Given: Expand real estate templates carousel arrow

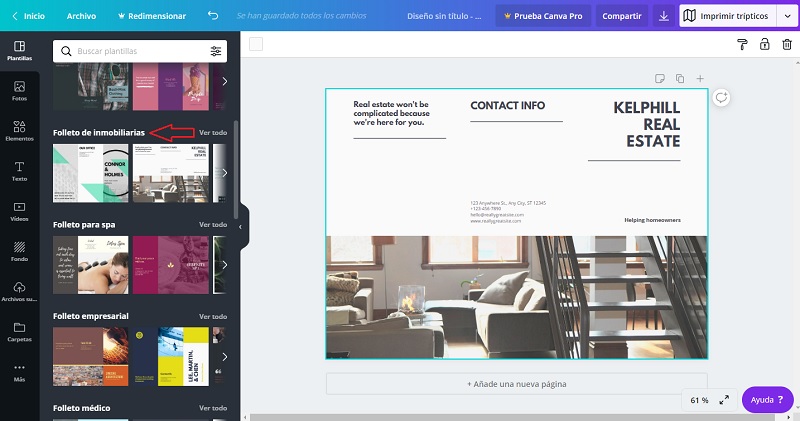Looking at the screenshot, I should (x=224, y=172).
